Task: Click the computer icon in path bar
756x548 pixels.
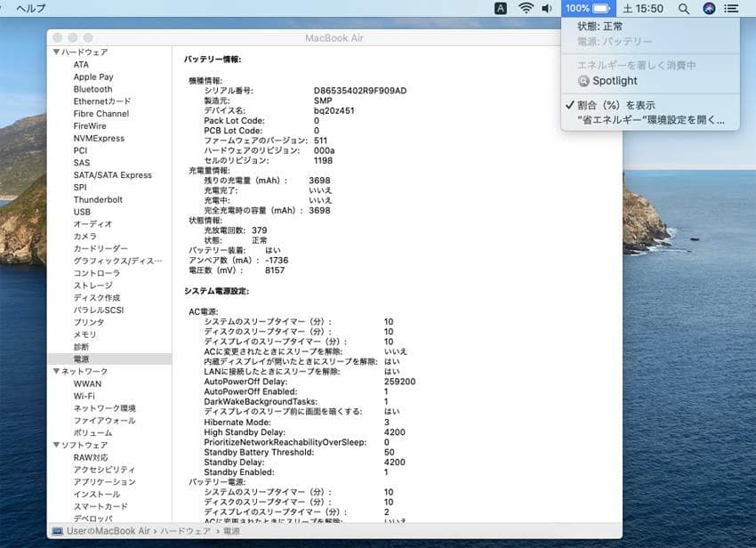Action: click(x=58, y=531)
